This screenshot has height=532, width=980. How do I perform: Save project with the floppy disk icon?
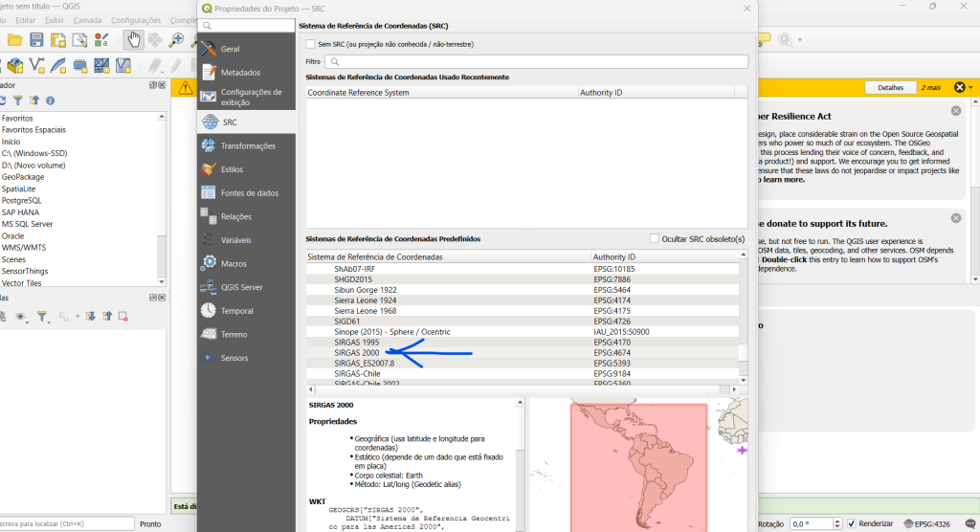coord(36,40)
